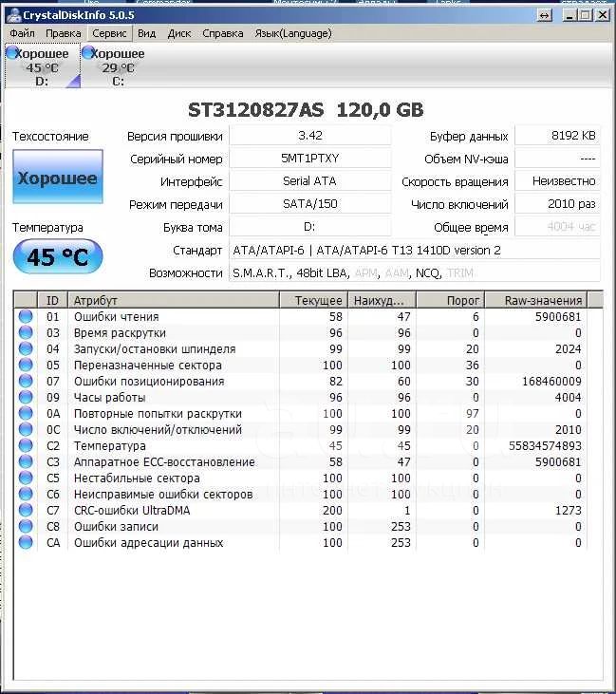This screenshot has width=616, height=694.
Task: Click the Ошибки записи attribute name
Action: coord(116,527)
